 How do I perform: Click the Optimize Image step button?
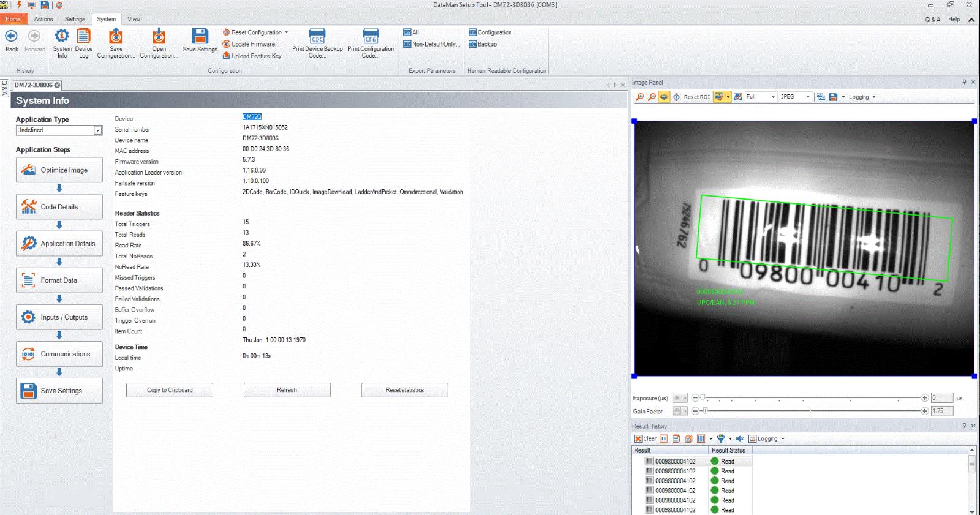point(59,170)
